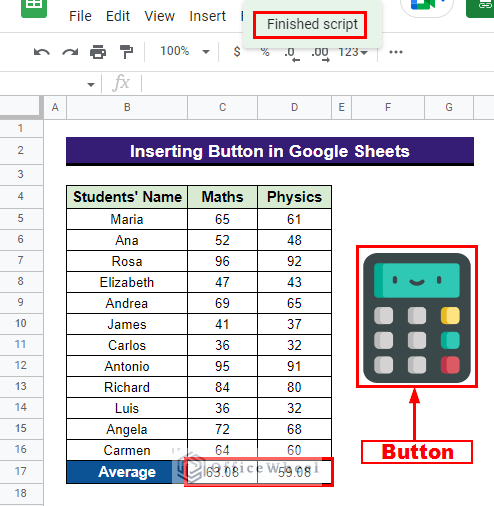494x506 pixels.
Task: Select column C header
Action: [x=222, y=107]
